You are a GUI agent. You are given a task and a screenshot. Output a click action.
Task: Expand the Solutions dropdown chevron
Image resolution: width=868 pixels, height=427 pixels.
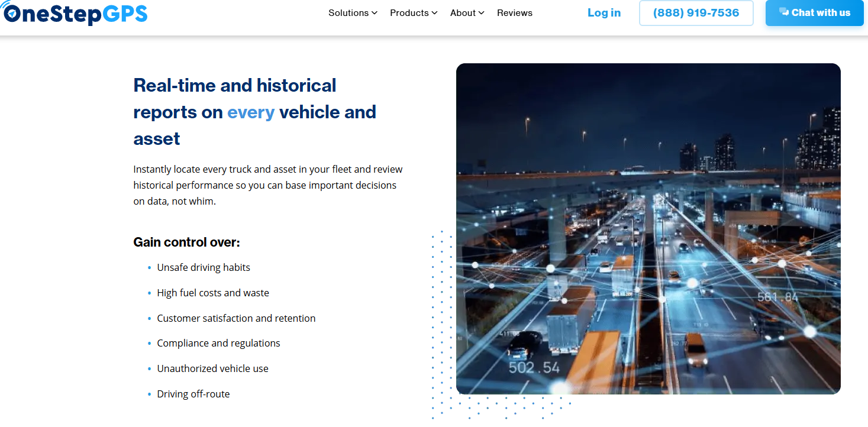pos(374,13)
